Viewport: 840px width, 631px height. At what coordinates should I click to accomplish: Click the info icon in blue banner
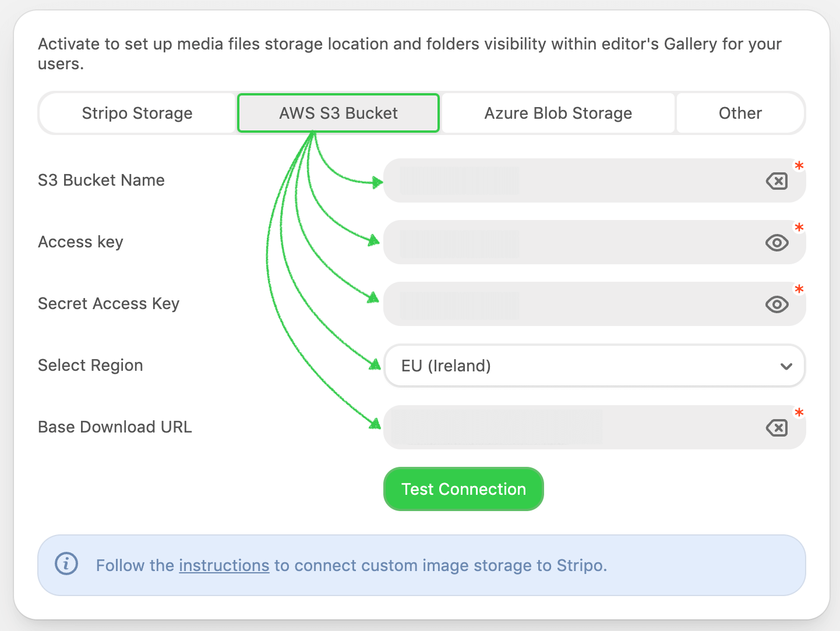point(66,564)
